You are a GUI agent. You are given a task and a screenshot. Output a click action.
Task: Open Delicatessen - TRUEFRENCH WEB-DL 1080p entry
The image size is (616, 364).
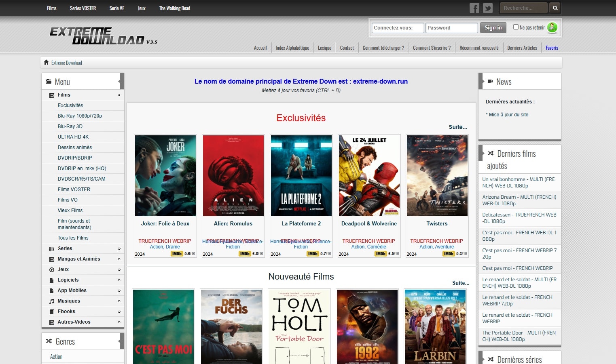(519, 218)
